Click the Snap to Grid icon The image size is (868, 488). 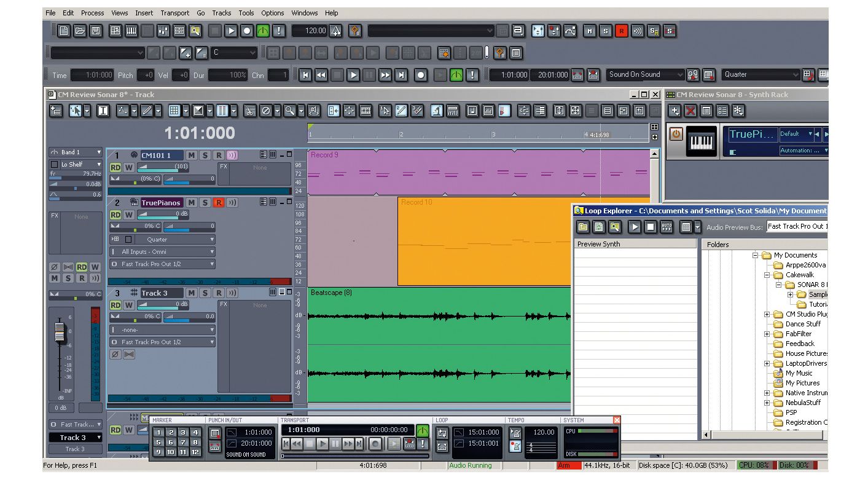174,111
